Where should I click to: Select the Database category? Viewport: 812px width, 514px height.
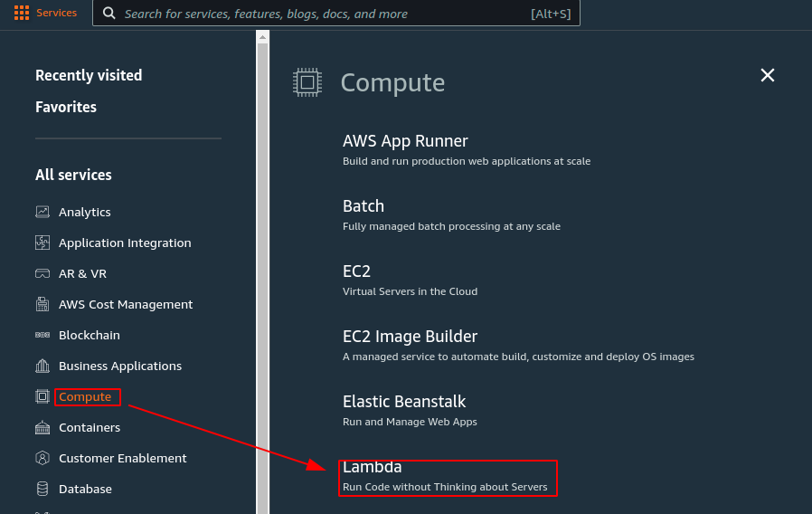point(85,490)
